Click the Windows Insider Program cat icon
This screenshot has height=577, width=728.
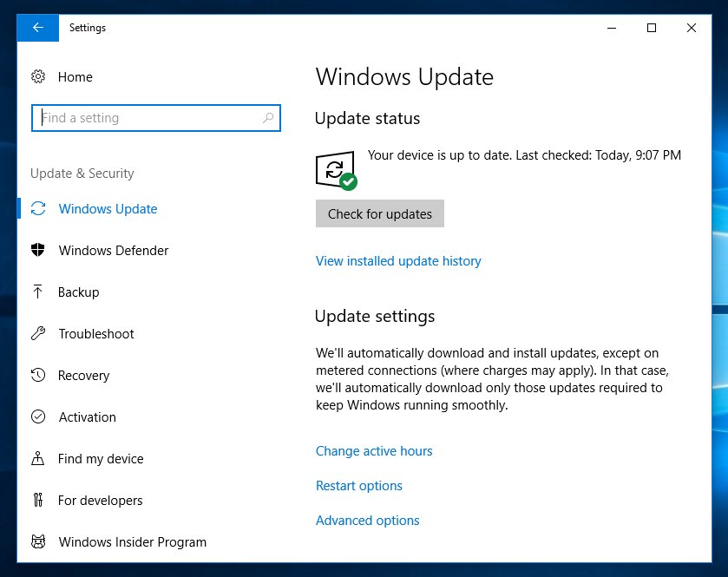[x=38, y=541]
